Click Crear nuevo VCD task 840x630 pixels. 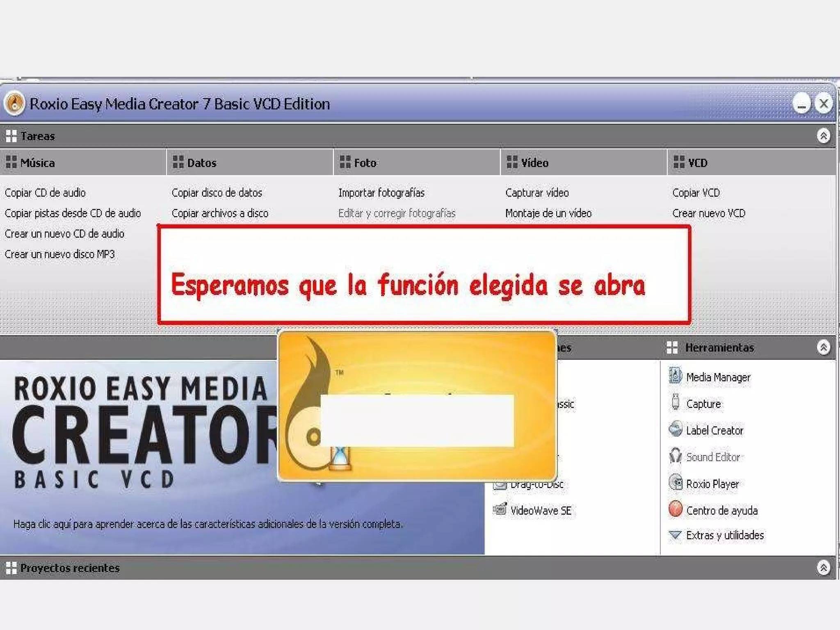tap(708, 213)
